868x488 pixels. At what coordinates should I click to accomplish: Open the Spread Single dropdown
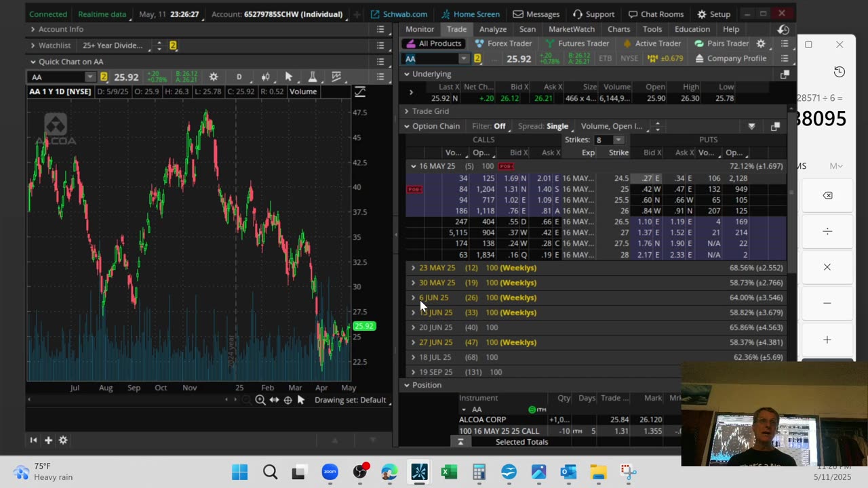coord(547,126)
